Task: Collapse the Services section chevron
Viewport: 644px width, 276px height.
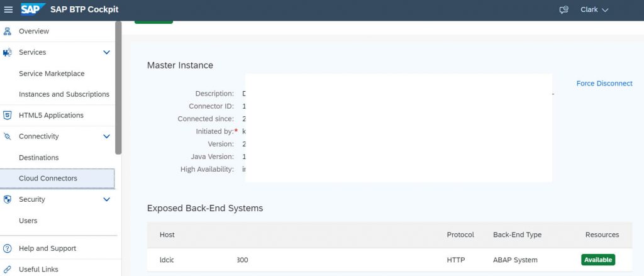Action: pyautogui.click(x=106, y=53)
